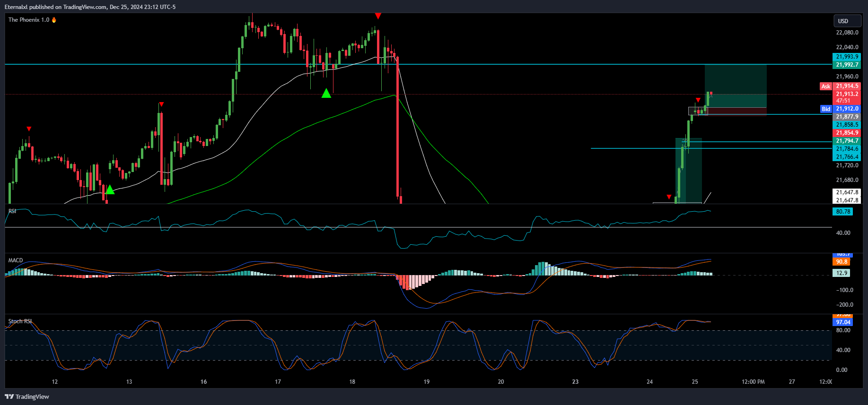The image size is (868, 405).
Task: Click the published-on TradingView.com header text
Action: tap(90, 7)
